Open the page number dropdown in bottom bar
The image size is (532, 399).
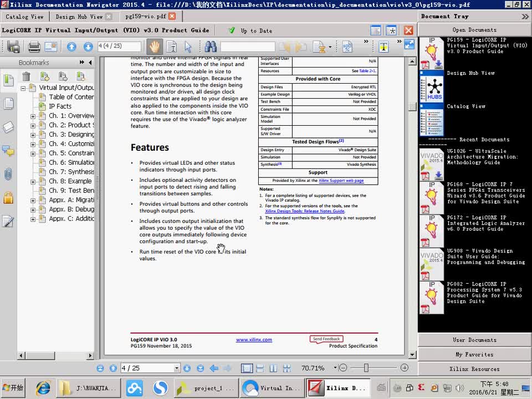176,368
